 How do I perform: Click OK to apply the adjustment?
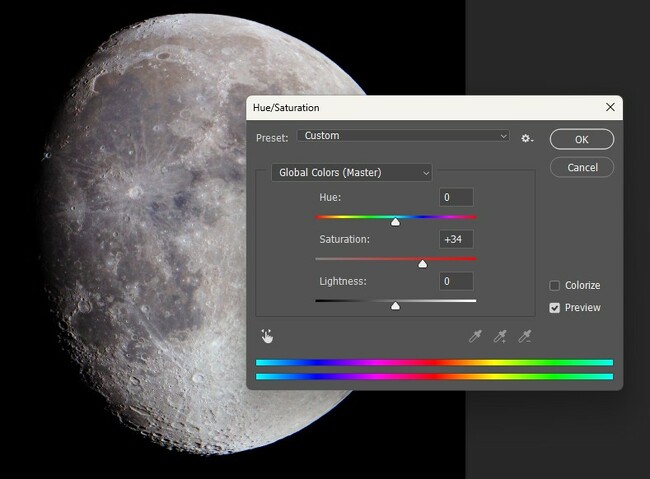pyautogui.click(x=581, y=139)
